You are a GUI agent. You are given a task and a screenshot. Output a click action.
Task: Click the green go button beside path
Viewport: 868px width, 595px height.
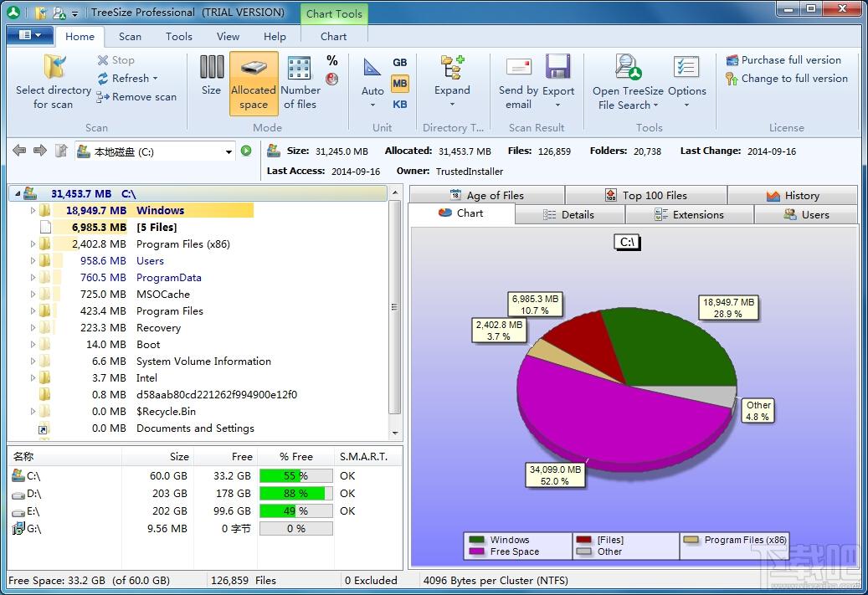pyautogui.click(x=246, y=151)
